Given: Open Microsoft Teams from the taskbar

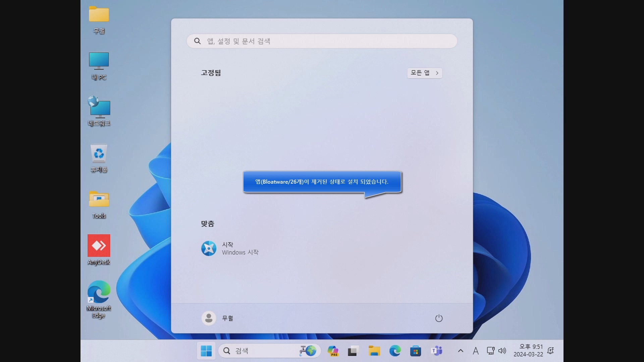Looking at the screenshot, I should (x=436, y=351).
